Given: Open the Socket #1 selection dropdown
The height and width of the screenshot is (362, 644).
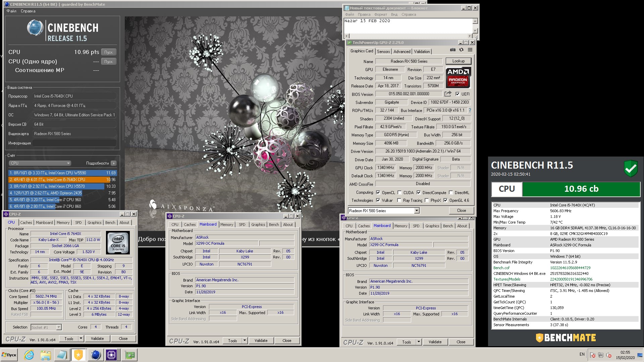Looking at the screenshot, I should (46, 327).
